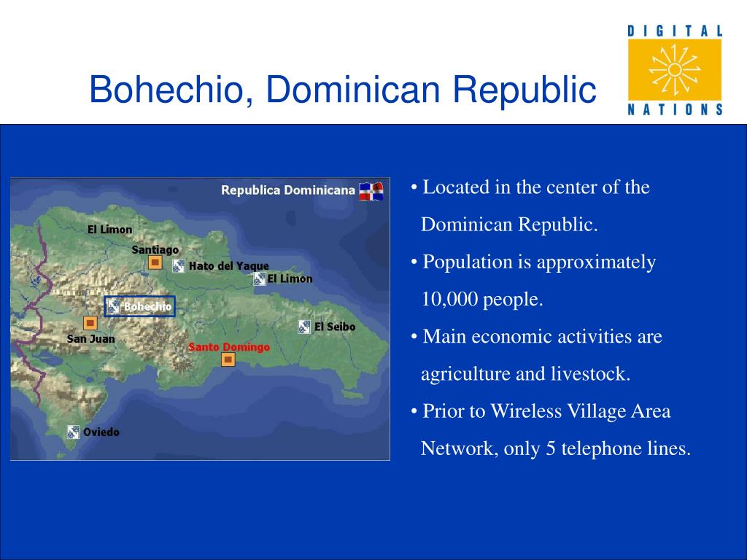Viewport: 747px width, 560px height.
Task: Click the NATIONS word below the logo
Action: pyautogui.click(x=675, y=109)
